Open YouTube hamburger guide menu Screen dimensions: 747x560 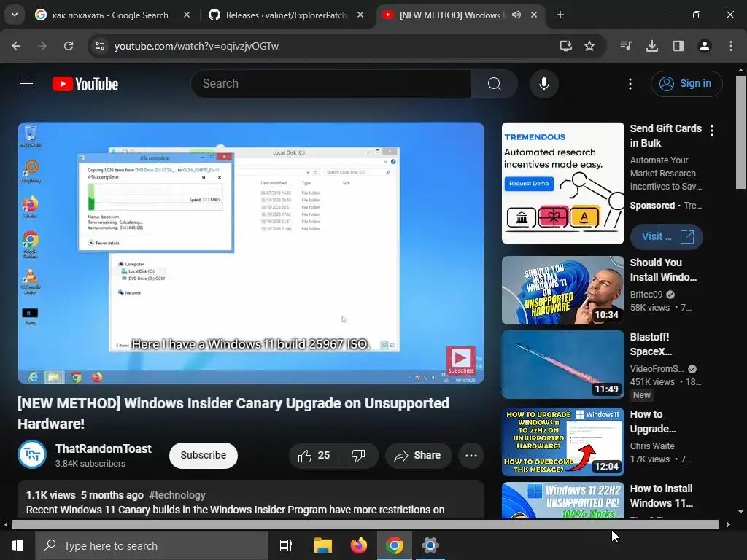click(x=26, y=84)
